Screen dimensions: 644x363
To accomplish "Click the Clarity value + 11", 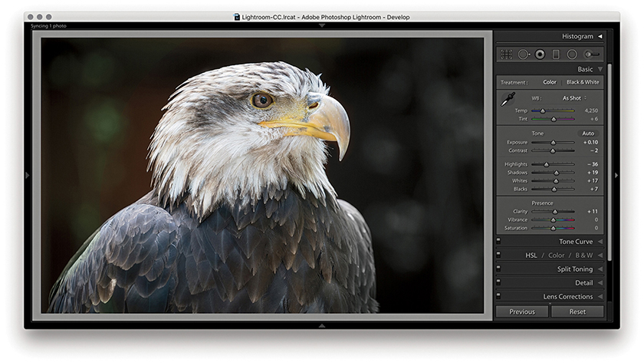I will (593, 211).
